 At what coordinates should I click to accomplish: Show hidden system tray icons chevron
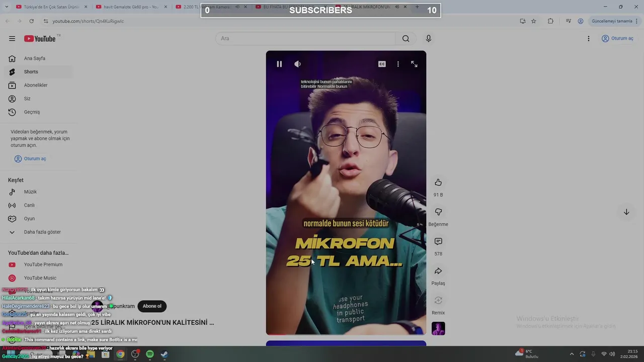(x=572, y=354)
